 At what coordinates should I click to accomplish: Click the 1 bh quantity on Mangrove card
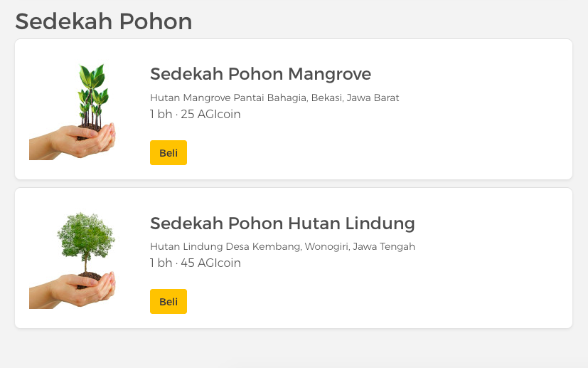coord(161,115)
